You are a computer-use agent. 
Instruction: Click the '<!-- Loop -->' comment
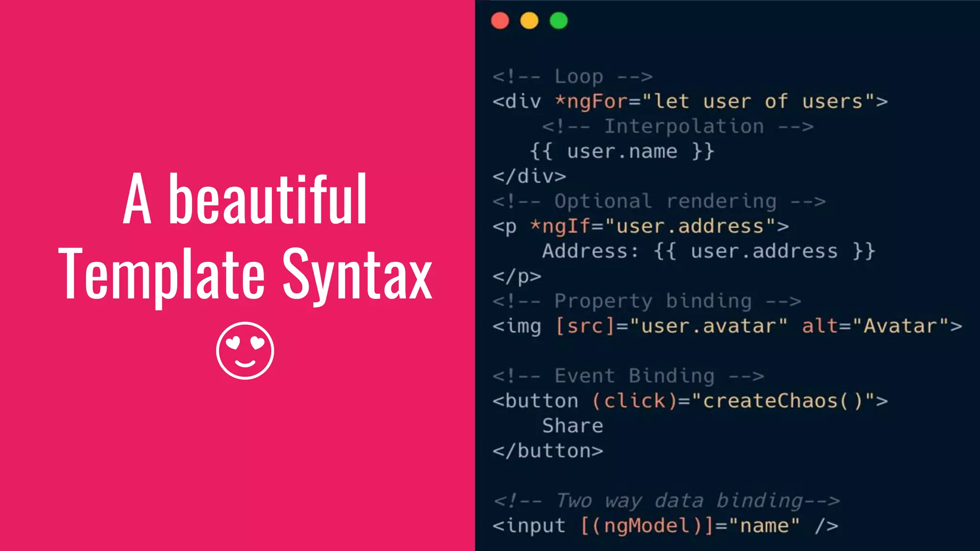pos(573,77)
